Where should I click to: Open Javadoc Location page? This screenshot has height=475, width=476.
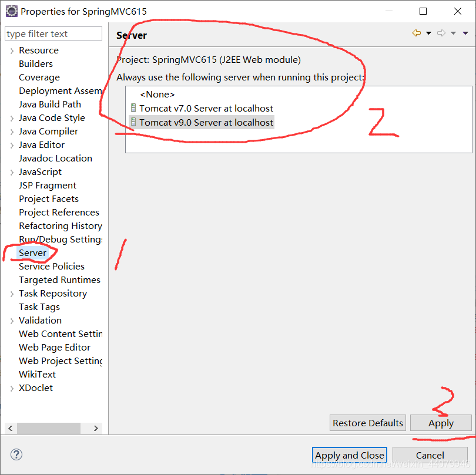click(x=55, y=159)
